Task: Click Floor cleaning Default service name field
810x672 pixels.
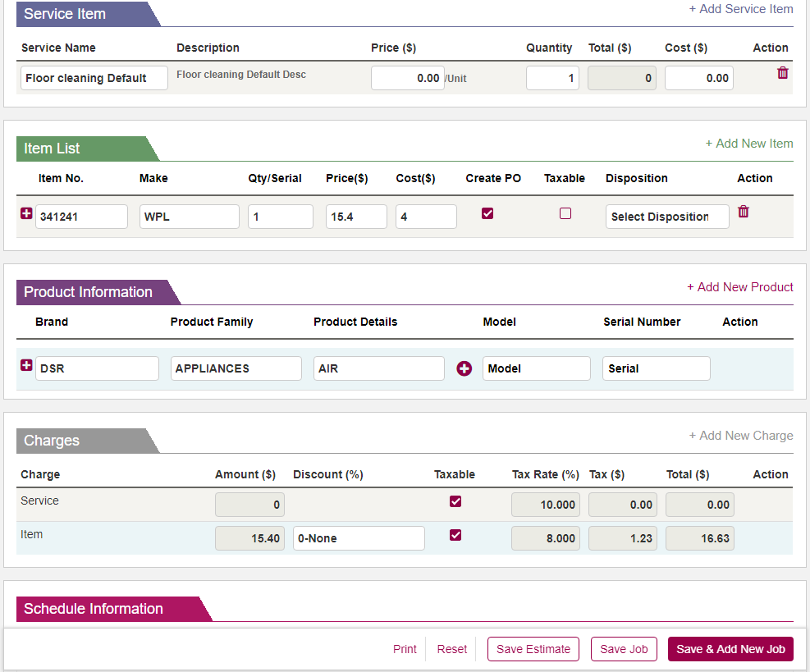Action: [94, 78]
